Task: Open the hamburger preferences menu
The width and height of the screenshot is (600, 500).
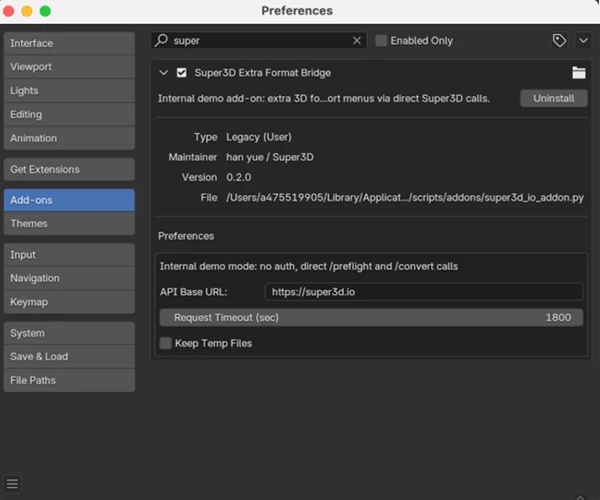Action: tap(12, 484)
